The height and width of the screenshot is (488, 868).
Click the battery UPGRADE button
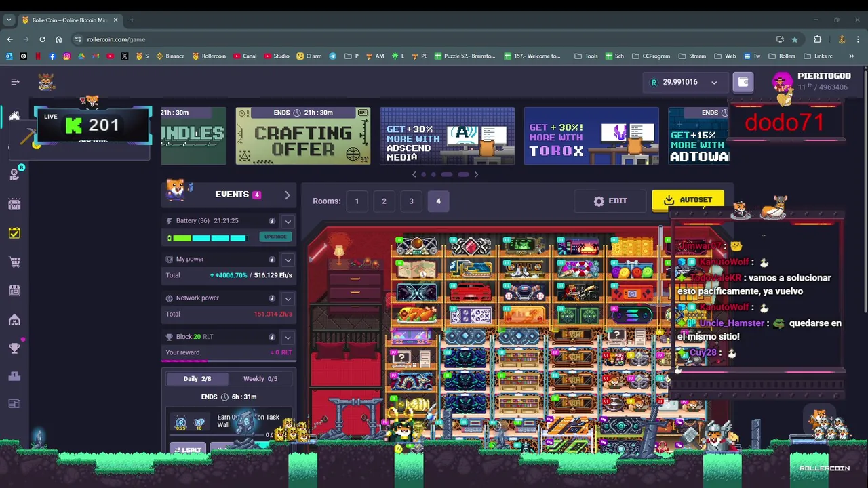tap(275, 237)
